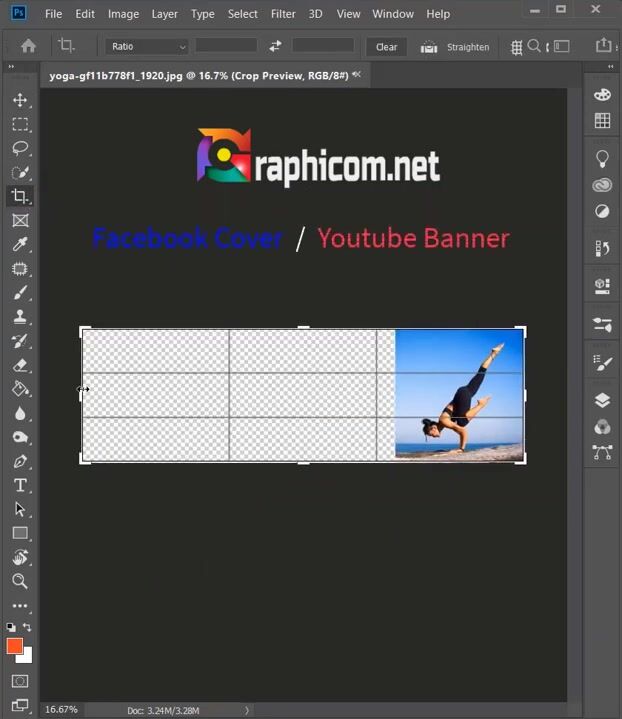Viewport: 622px width, 719px height.
Task: Open the Channels panel icon
Action: [602, 427]
